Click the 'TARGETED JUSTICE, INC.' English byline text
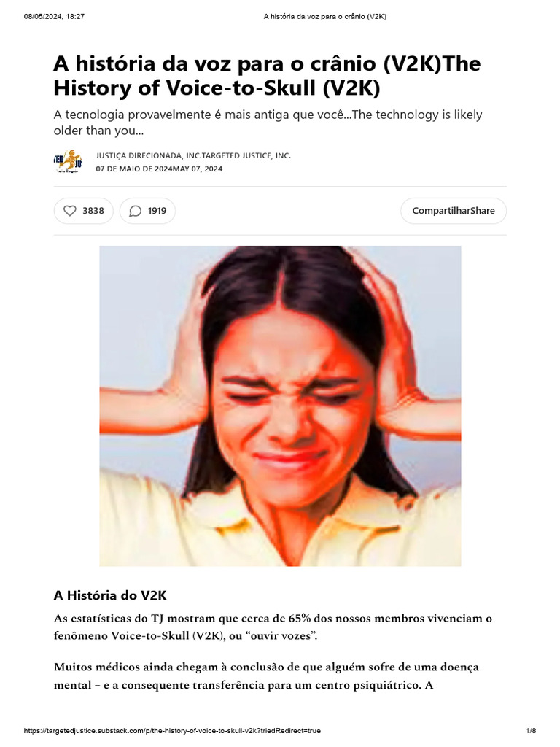This screenshot has width=560, height=747. pos(246,156)
